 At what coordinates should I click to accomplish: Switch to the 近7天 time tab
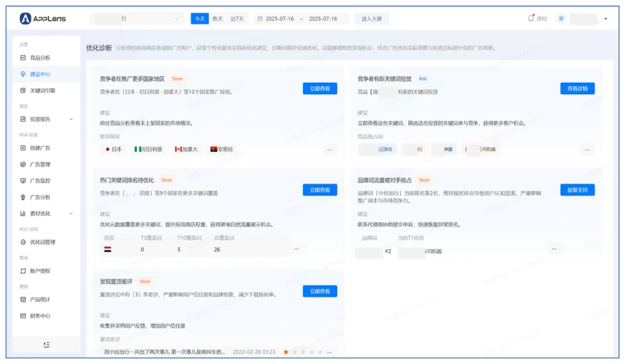(x=237, y=18)
